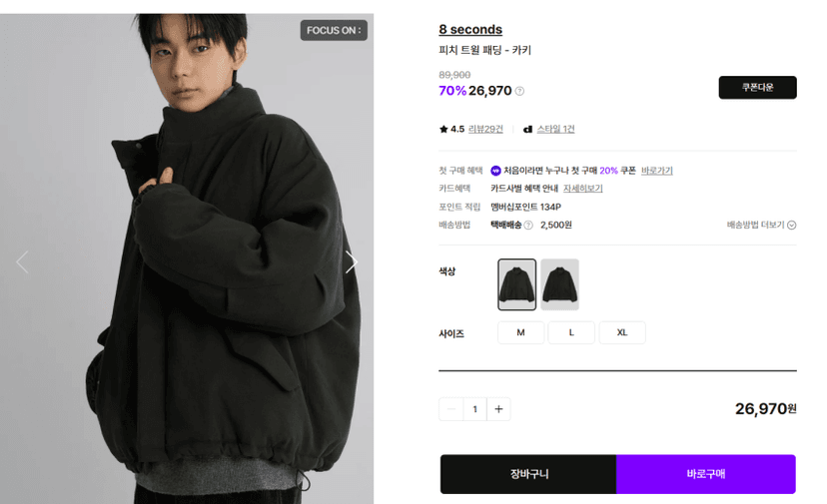Select size M

tap(520, 332)
